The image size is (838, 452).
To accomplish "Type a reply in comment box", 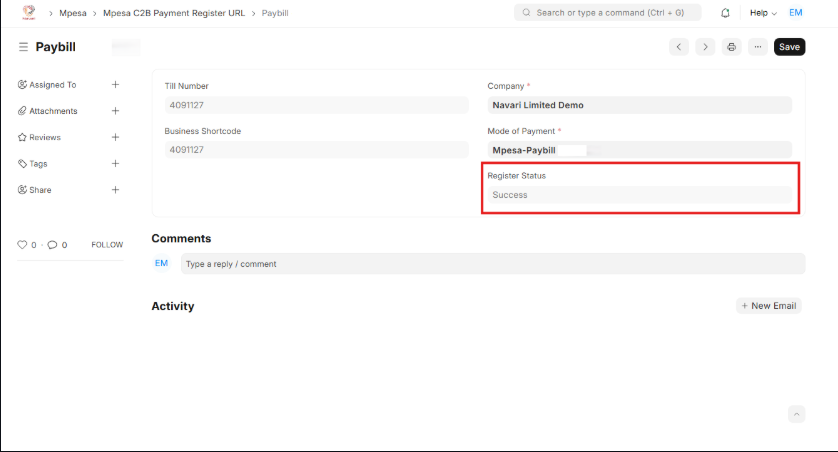I will point(493,264).
